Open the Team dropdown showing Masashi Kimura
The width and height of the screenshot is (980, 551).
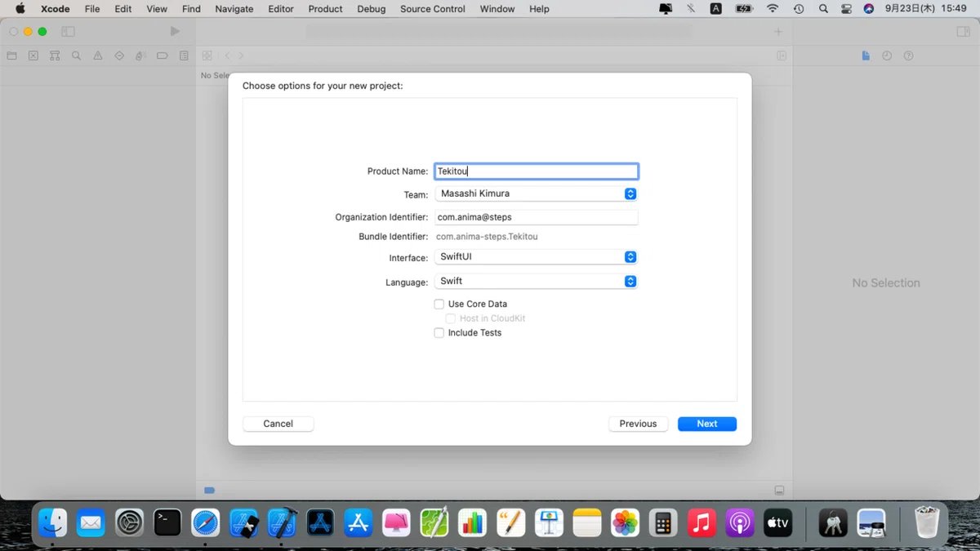(x=536, y=193)
